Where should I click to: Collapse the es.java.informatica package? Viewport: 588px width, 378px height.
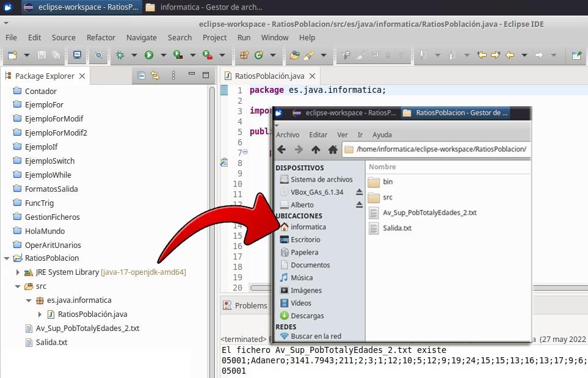(x=29, y=300)
